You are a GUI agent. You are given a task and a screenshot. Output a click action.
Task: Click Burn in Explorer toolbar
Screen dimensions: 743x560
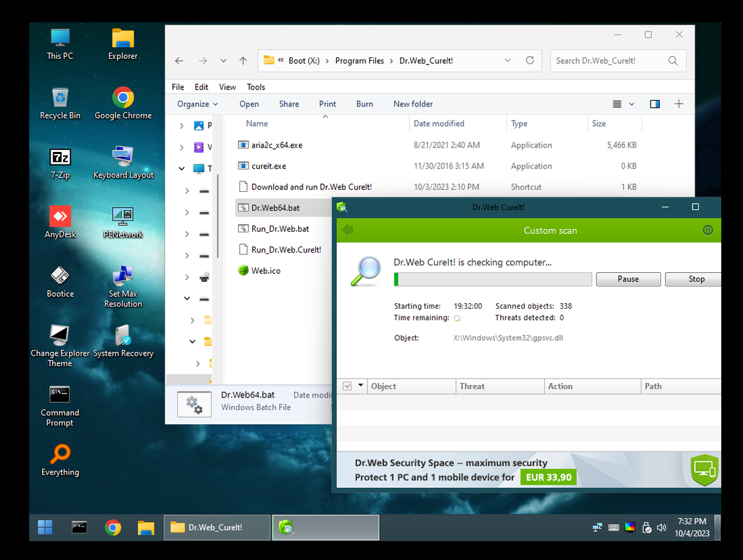click(364, 104)
